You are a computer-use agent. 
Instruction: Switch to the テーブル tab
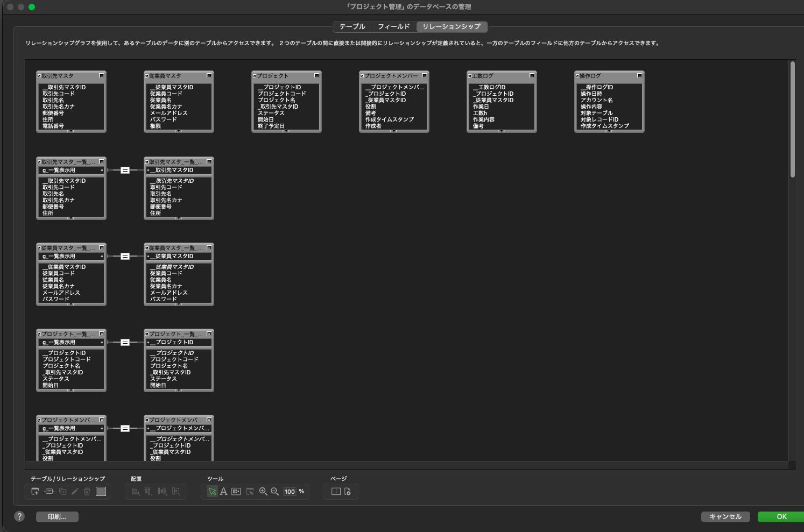352,26
